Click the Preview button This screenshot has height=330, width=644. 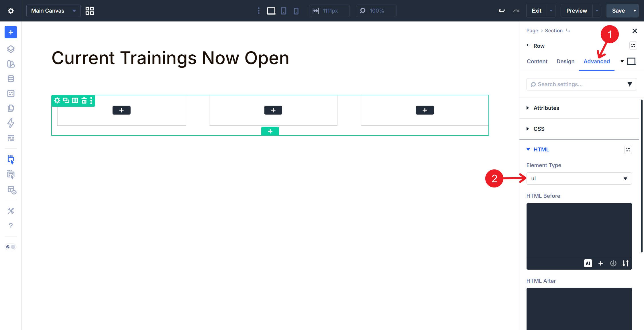click(x=576, y=11)
